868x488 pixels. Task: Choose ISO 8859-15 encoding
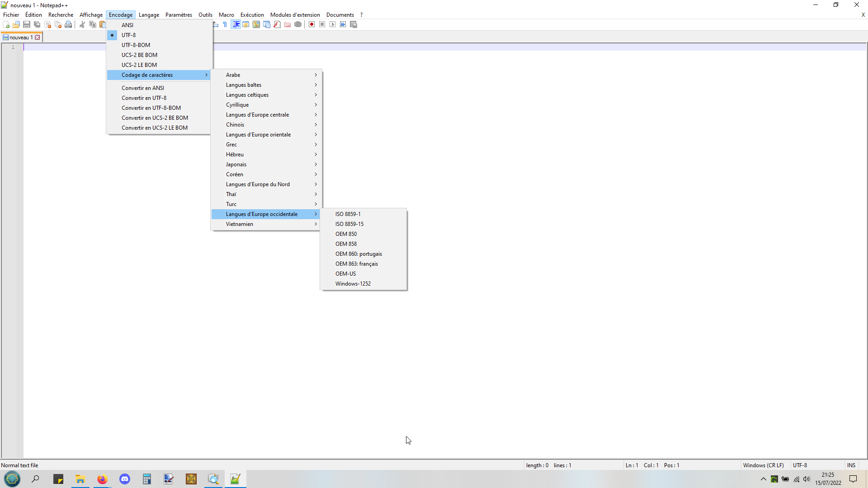(349, 224)
